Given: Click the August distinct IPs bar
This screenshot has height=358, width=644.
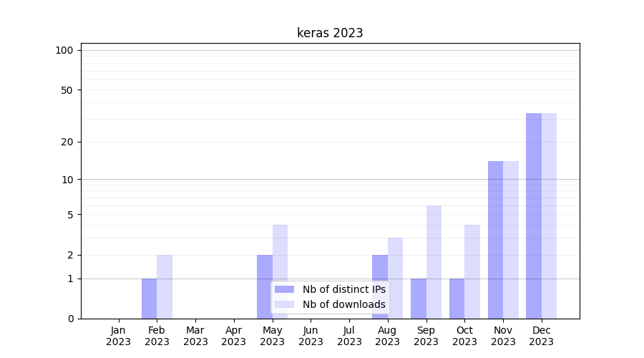Looking at the screenshot, I should point(380,286).
